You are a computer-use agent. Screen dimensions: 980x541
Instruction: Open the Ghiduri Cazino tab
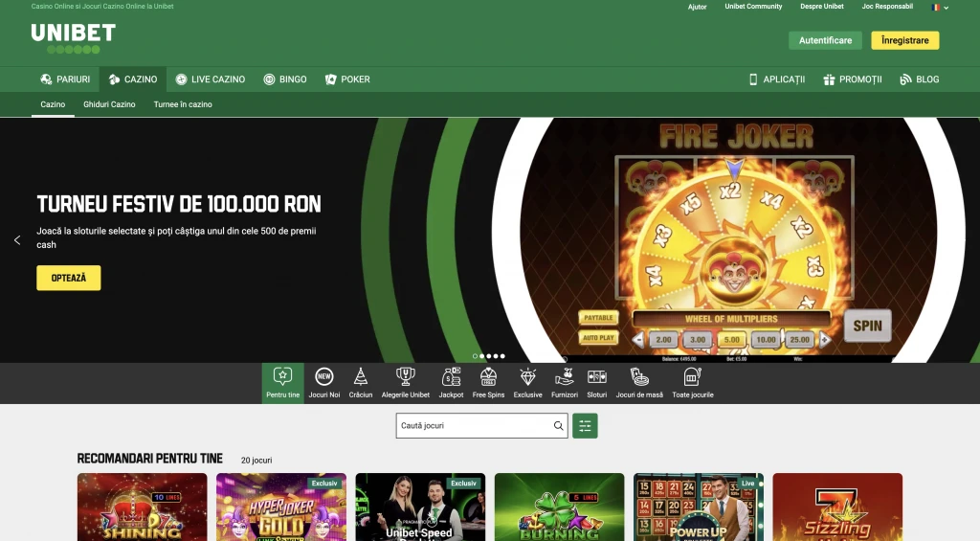pyautogui.click(x=109, y=104)
